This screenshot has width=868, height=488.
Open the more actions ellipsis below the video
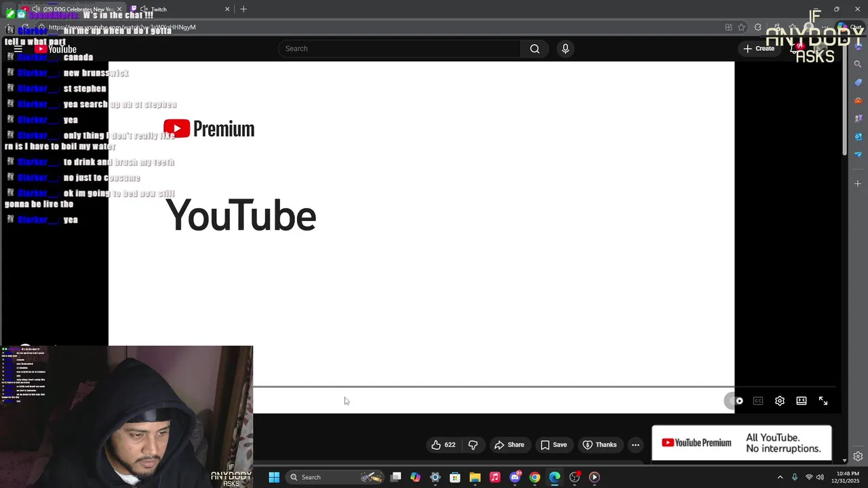click(635, 445)
